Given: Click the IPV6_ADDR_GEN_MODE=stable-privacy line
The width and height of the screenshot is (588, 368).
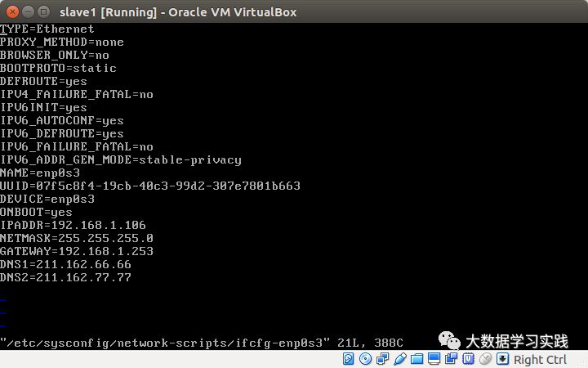Looking at the screenshot, I should coord(121,160).
